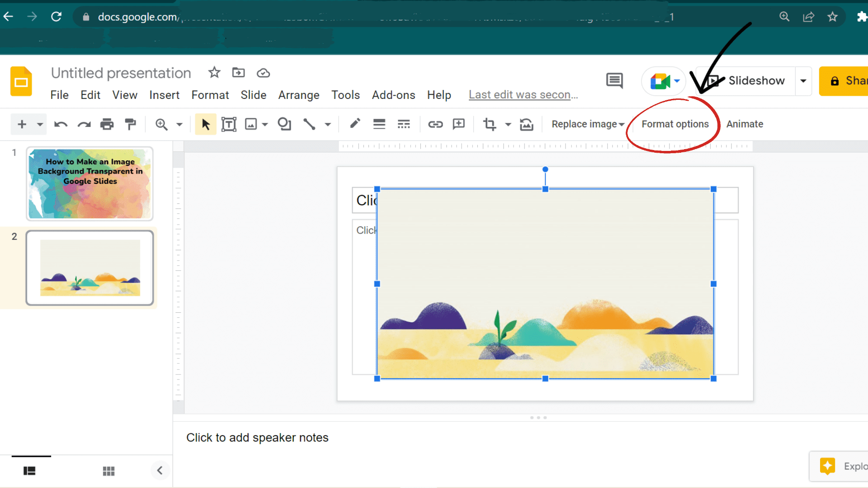Open border weight options
The height and width of the screenshot is (488, 868).
pyautogui.click(x=379, y=124)
